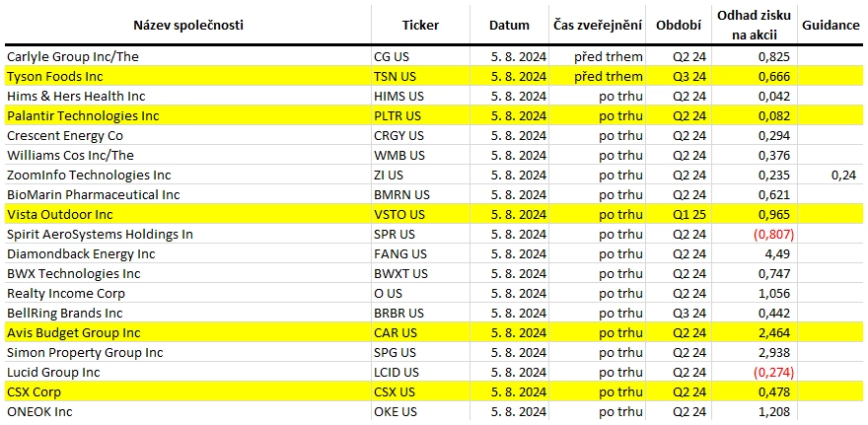Select ZoomInfo guidance value 0,24
The image size is (868, 425).
[831, 175]
